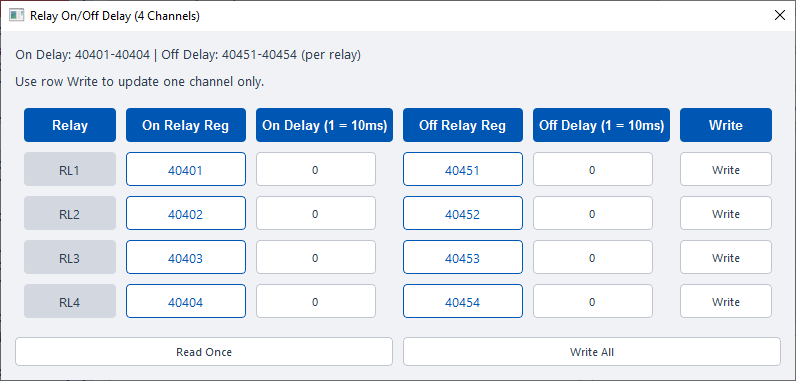Viewport: 796px width, 381px height.
Task: Focus On Delay field for RL4
Action: [316, 301]
